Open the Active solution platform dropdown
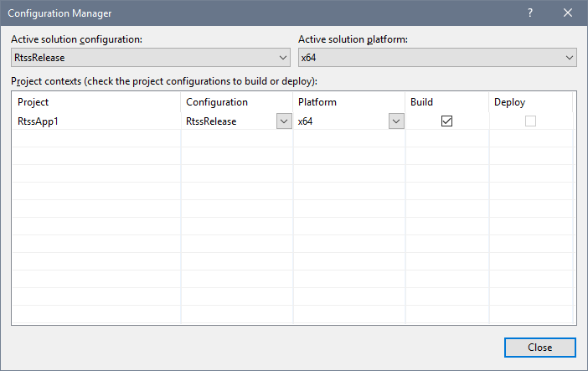Viewport: 588px width, 371px height. pyautogui.click(x=437, y=57)
